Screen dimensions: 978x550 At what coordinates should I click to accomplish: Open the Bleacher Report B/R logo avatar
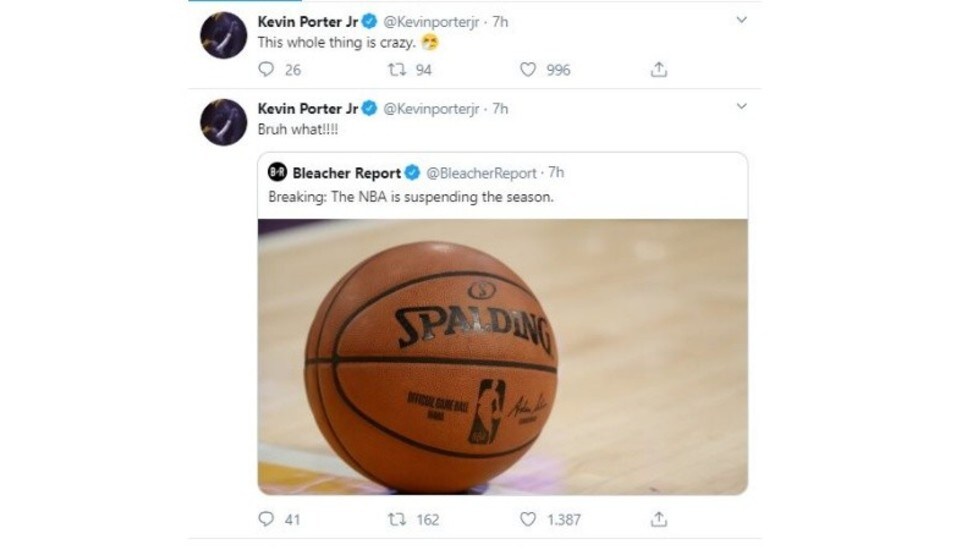coord(278,171)
